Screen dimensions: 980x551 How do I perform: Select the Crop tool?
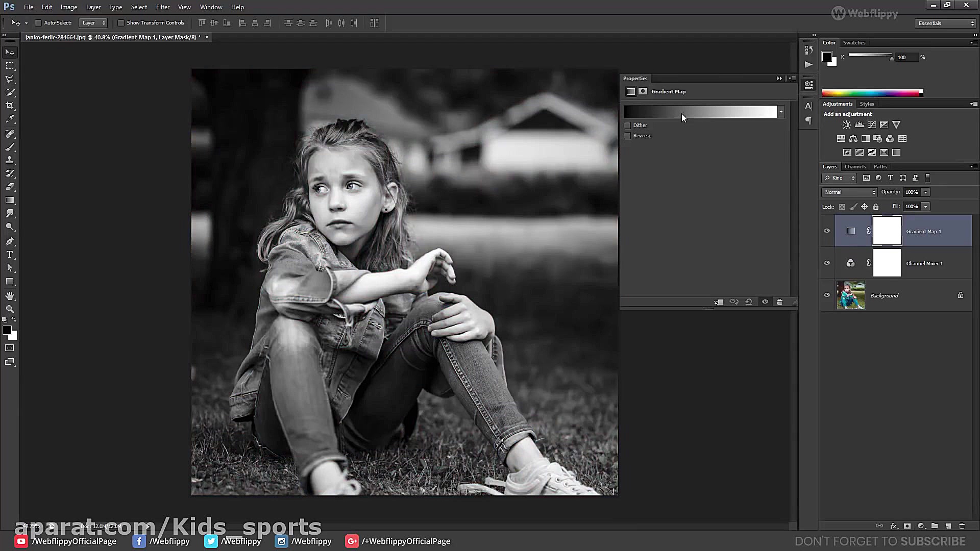pos(10,106)
